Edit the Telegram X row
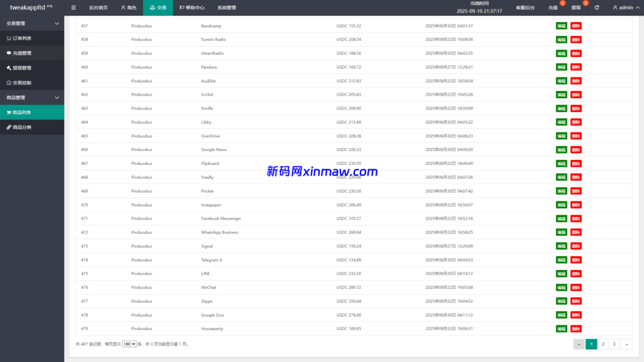This screenshot has height=362, width=644. 561,260
